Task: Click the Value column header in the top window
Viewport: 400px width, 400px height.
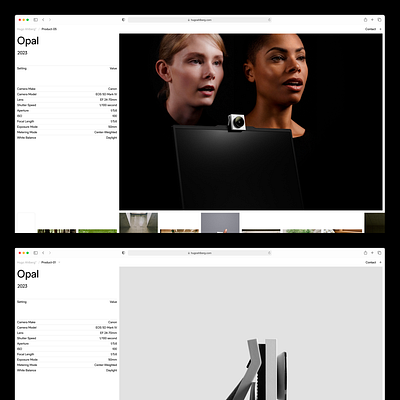Action: 113,69
